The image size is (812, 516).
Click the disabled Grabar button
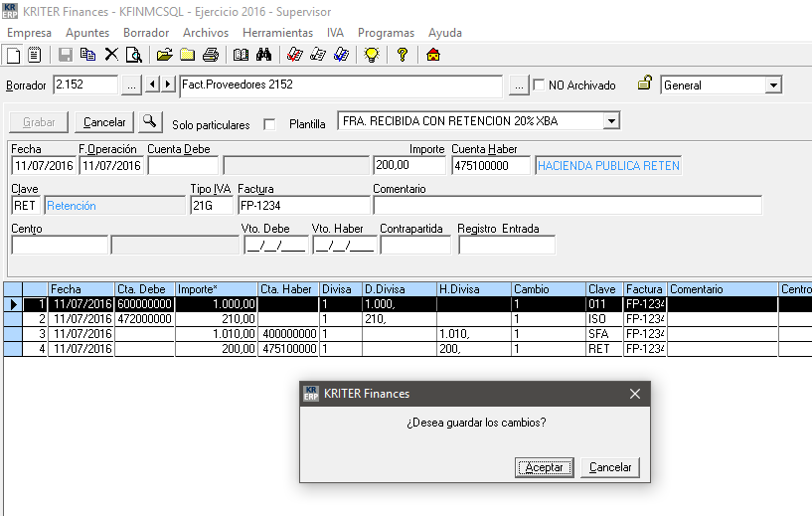pos(39,122)
